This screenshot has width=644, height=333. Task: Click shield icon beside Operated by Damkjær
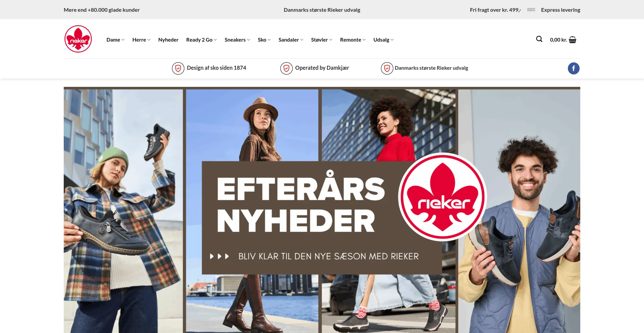[286, 68]
